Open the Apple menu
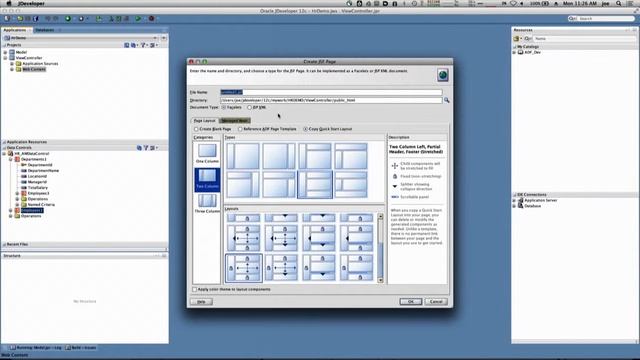 (9, 3)
